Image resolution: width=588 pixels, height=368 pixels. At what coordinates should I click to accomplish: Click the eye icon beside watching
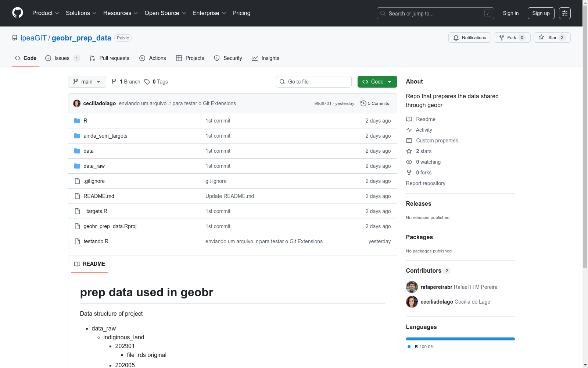coord(409,162)
